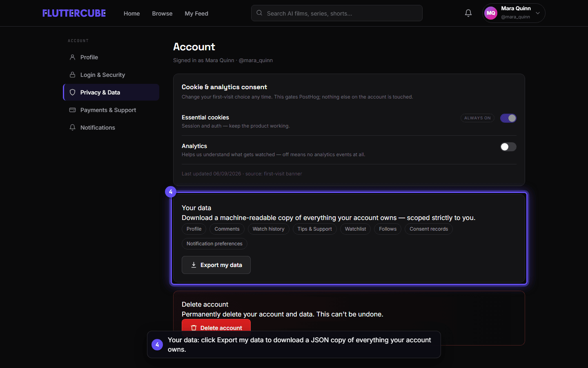Enable the Analytics toggle
Image resolution: width=588 pixels, height=368 pixels.
click(x=508, y=147)
